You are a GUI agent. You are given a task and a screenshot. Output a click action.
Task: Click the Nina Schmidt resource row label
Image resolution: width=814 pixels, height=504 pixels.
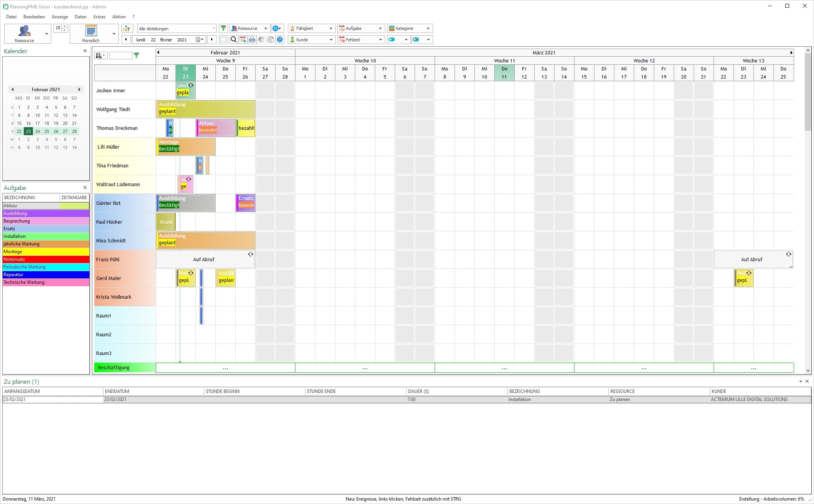pos(125,241)
